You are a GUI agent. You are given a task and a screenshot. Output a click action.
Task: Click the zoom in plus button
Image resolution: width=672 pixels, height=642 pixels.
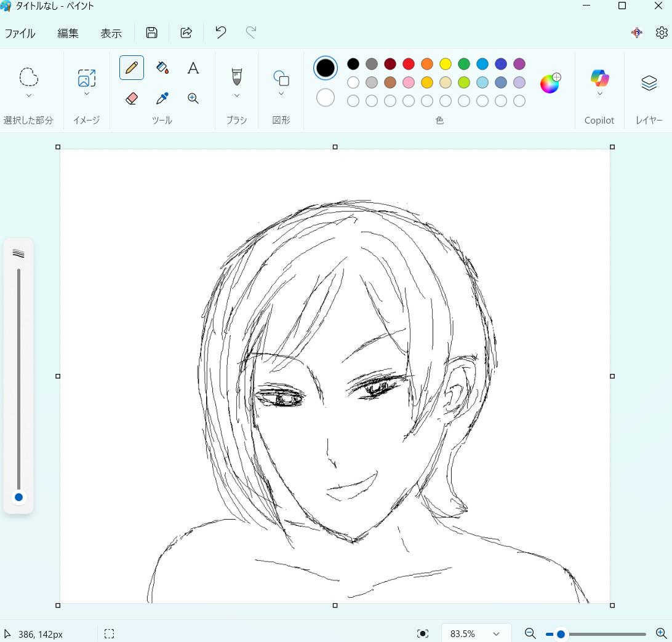pos(661,633)
